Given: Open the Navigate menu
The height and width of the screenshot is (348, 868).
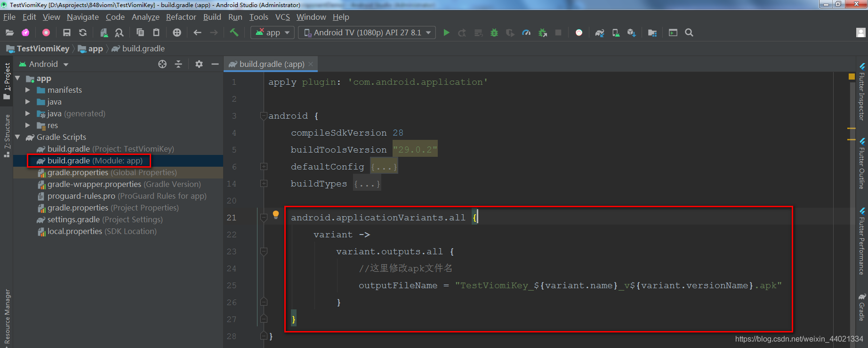Looking at the screenshot, I should [x=83, y=17].
